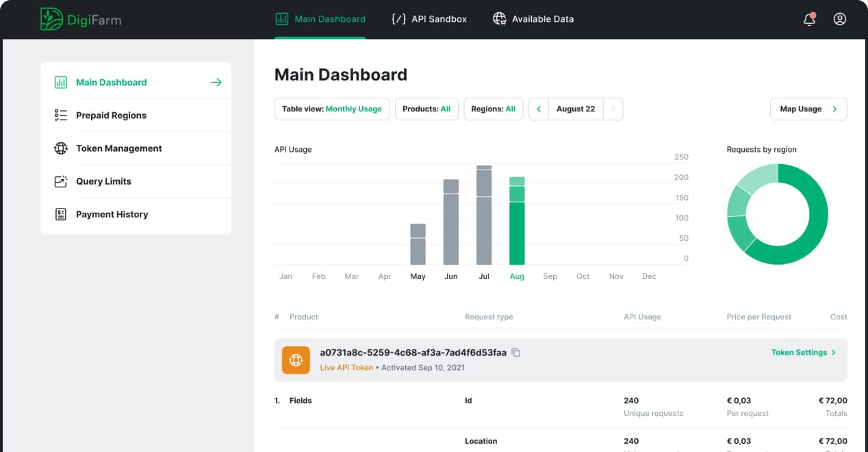This screenshot has width=868, height=452.
Task: Click the arrow next to sidebar Main Dashboard
Action: coord(216,82)
